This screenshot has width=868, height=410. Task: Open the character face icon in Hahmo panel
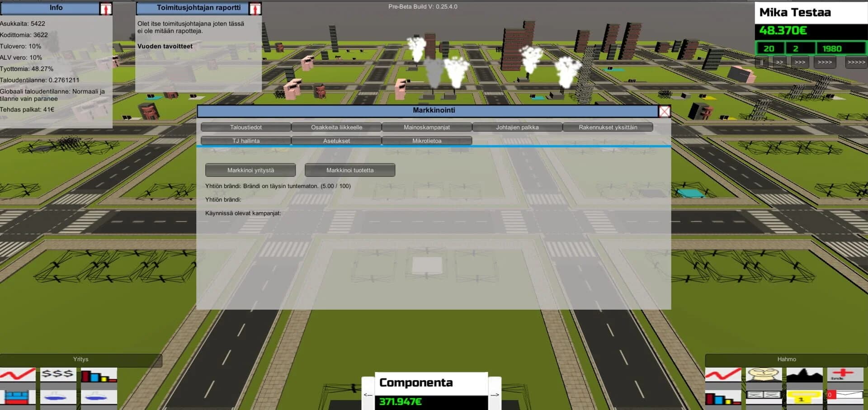pos(762,374)
